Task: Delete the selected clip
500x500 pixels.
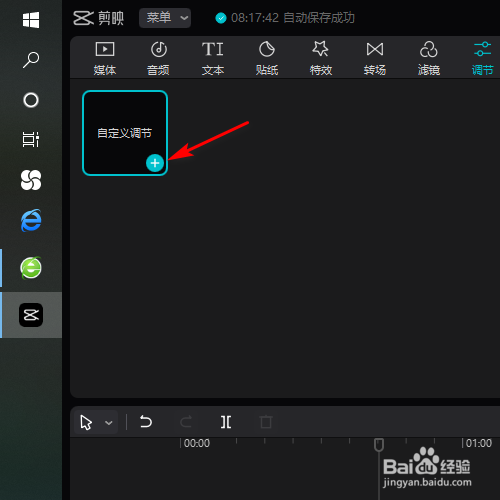Action: (266, 422)
